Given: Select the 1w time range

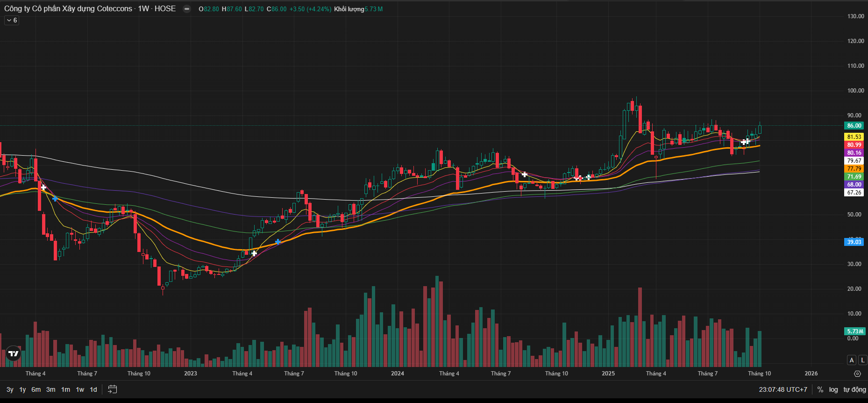Looking at the screenshot, I should (80, 389).
